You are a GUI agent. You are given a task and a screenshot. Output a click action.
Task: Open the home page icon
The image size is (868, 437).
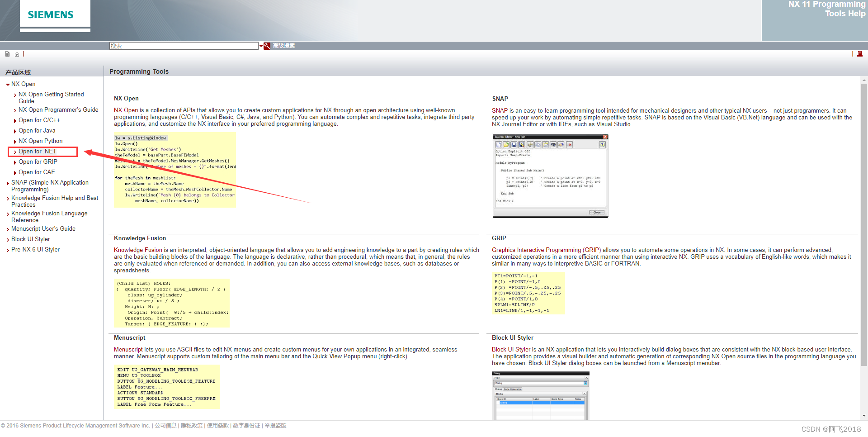(x=17, y=54)
